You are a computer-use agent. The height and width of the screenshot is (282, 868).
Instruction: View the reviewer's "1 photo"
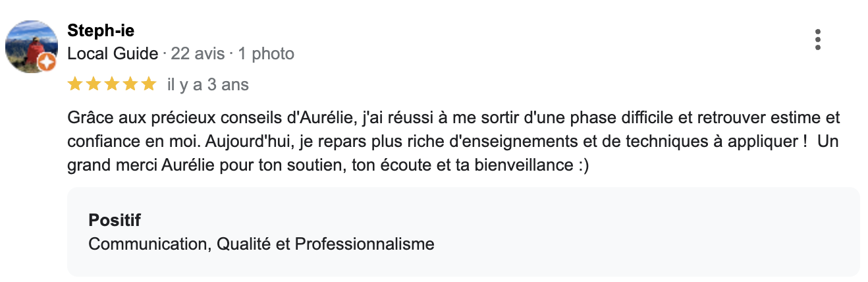tap(266, 53)
